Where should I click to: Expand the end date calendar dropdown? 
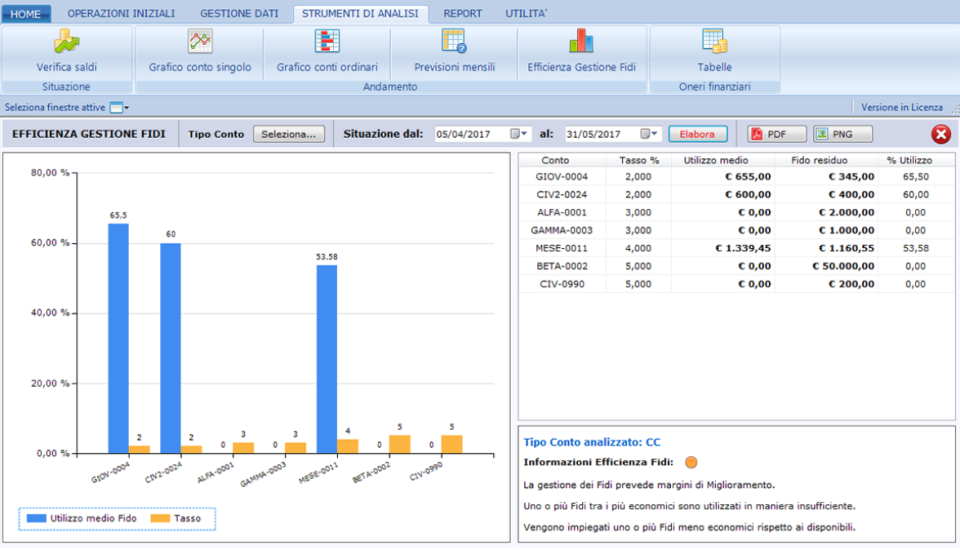pyautogui.click(x=650, y=134)
